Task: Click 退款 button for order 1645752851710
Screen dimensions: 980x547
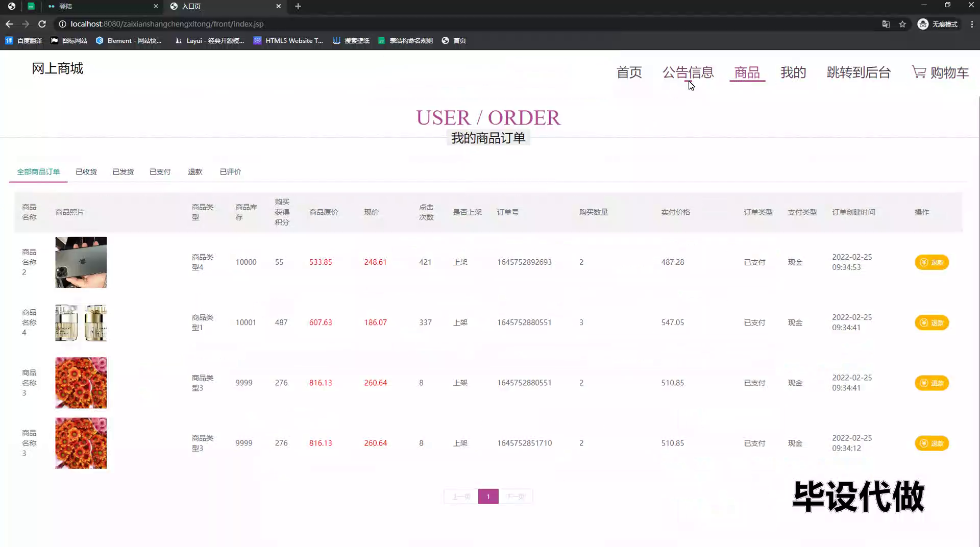Action: click(x=932, y=443)
